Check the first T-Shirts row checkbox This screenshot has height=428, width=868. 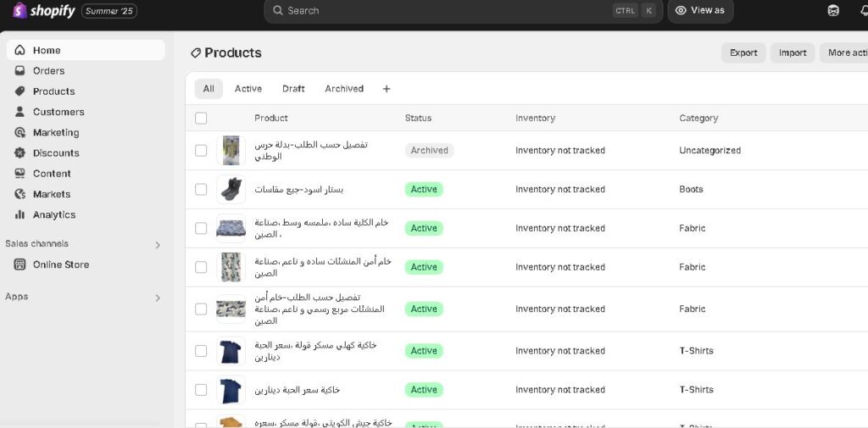click(201, 351)
